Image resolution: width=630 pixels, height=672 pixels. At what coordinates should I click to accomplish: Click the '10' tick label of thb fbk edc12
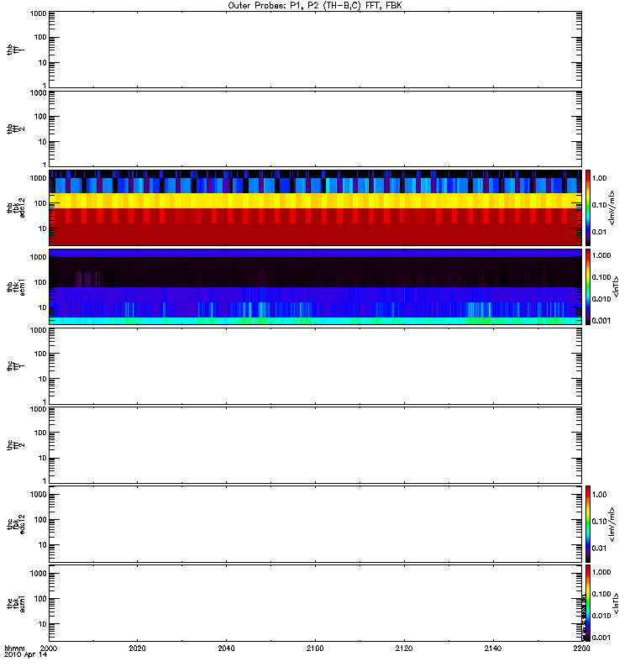point(43,228)
